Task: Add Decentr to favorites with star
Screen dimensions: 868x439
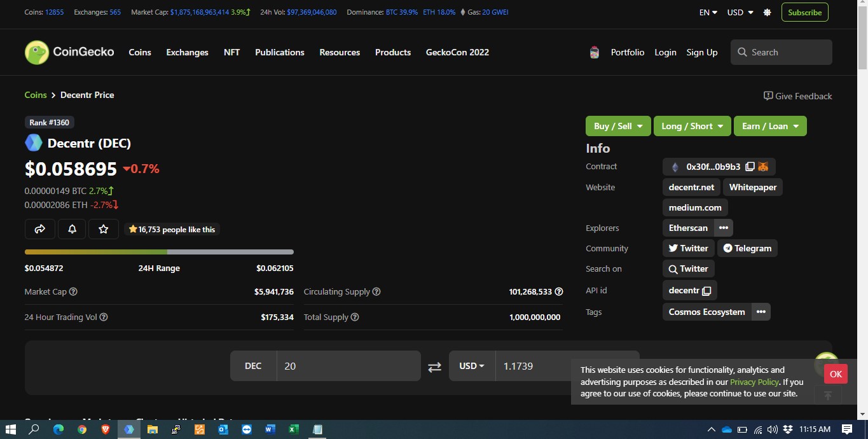Action: [104, 229]
